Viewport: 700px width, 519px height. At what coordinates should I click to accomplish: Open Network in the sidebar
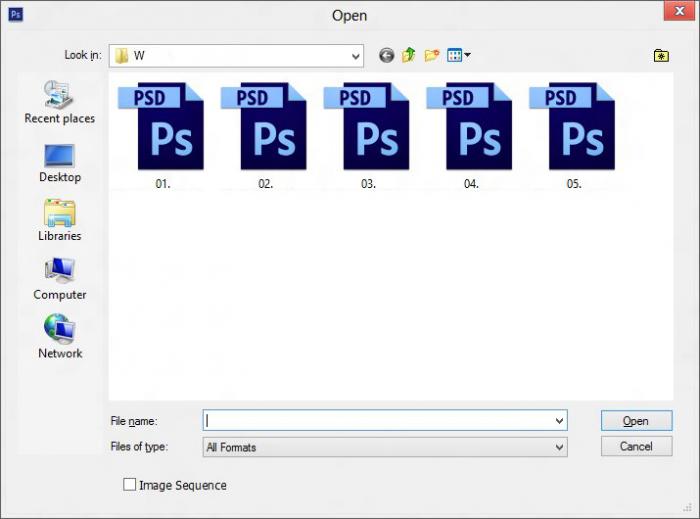click(x=60, y=336)
